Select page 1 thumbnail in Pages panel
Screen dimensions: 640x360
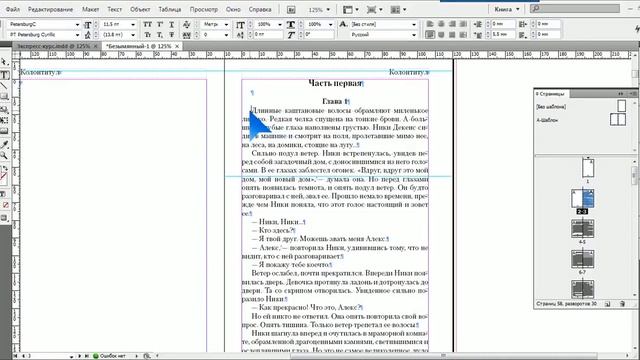[588, 167]
